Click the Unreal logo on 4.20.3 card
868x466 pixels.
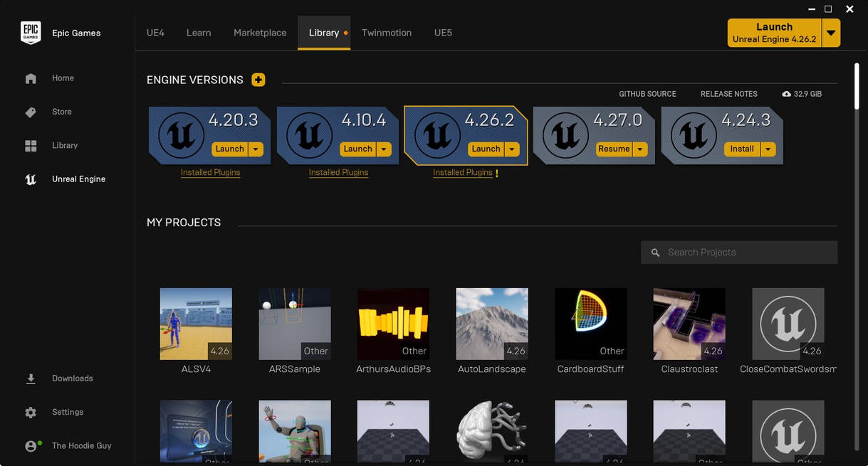coord(181,135)
